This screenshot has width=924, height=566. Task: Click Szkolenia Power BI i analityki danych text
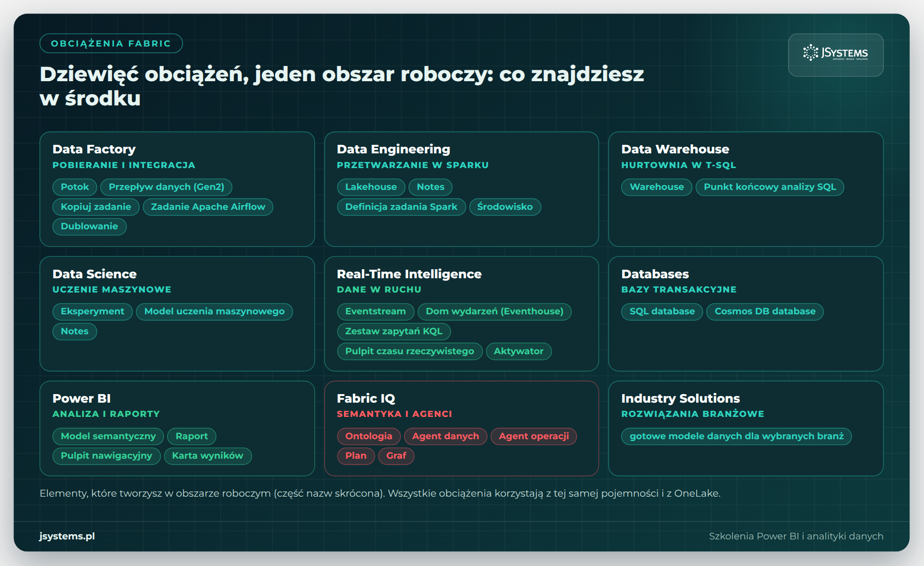point(796,536)
